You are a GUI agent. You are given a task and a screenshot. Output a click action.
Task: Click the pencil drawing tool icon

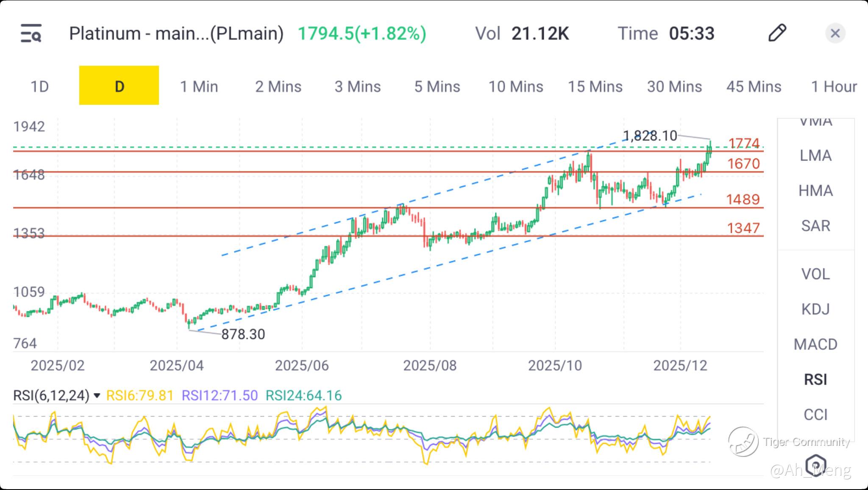click(x=777, y=33)
